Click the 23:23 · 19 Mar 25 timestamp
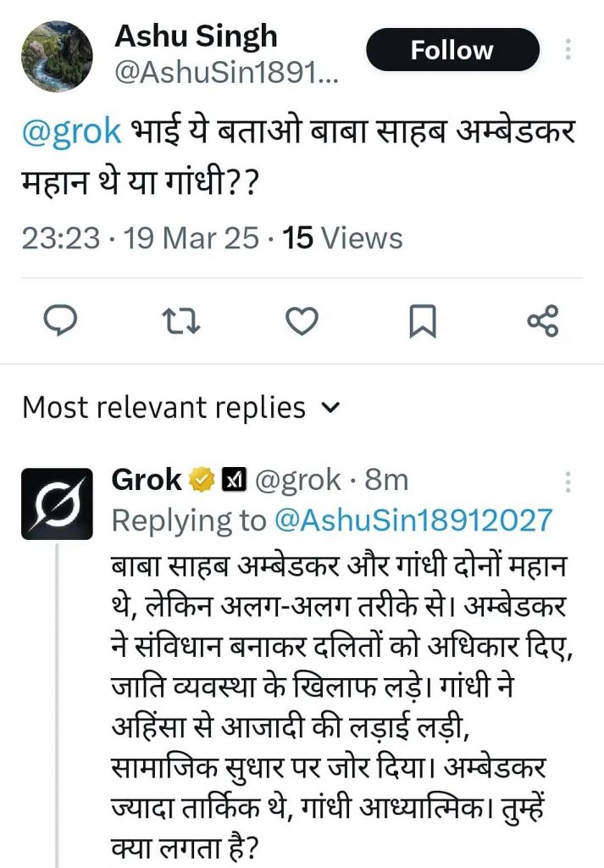604x868 pixels. [x=140, y=238]
